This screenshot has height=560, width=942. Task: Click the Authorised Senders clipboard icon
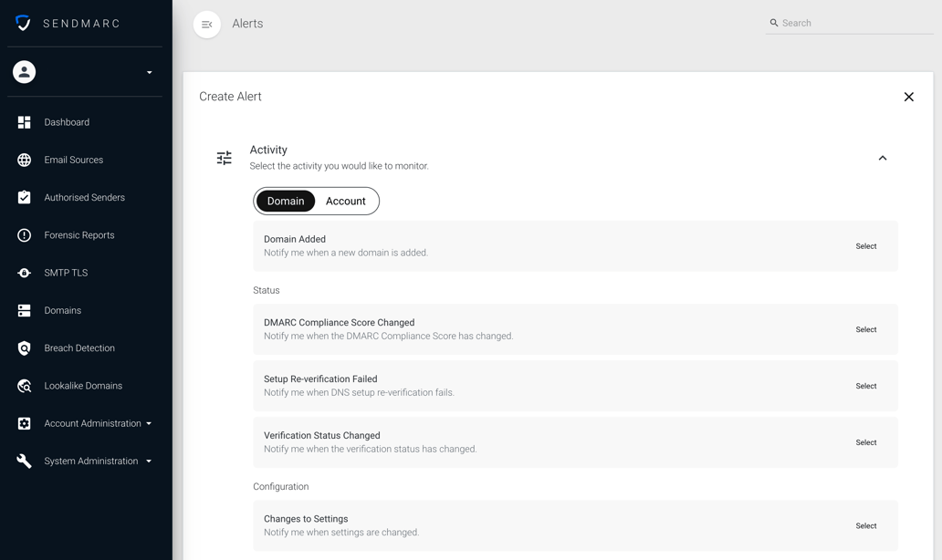pos(24,198)
